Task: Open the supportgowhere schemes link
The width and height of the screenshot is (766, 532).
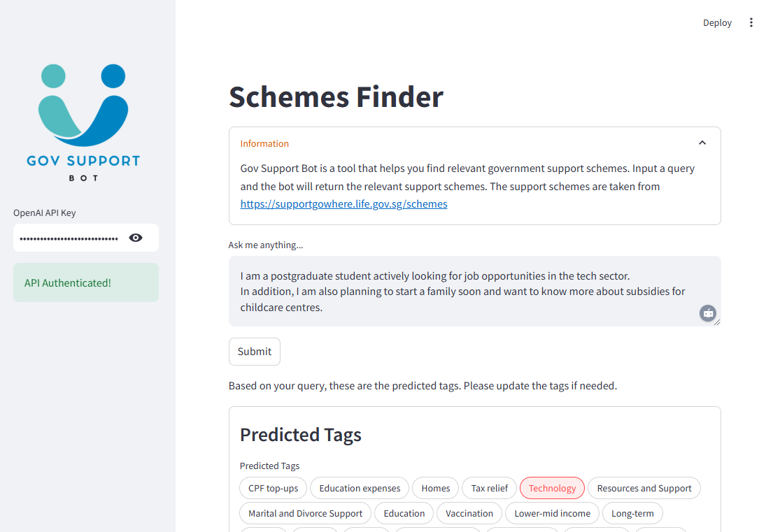Action: tap(343, 204)
